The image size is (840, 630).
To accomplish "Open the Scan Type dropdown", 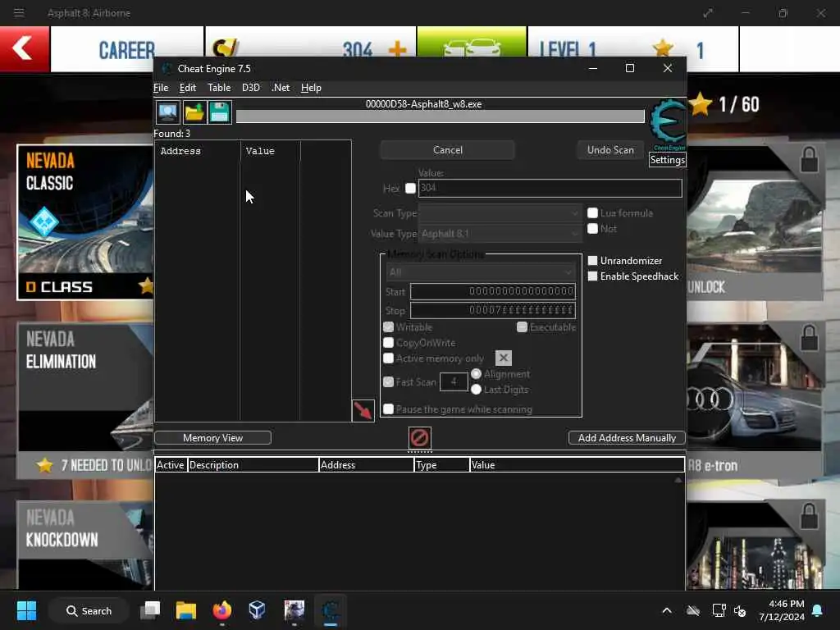I will tap(500, 213).
